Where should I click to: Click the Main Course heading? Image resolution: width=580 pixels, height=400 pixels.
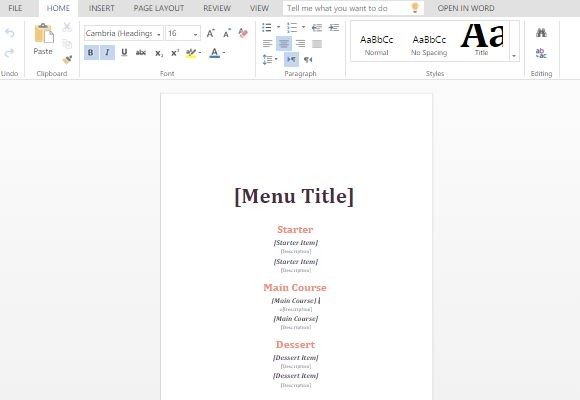(295, 288)
